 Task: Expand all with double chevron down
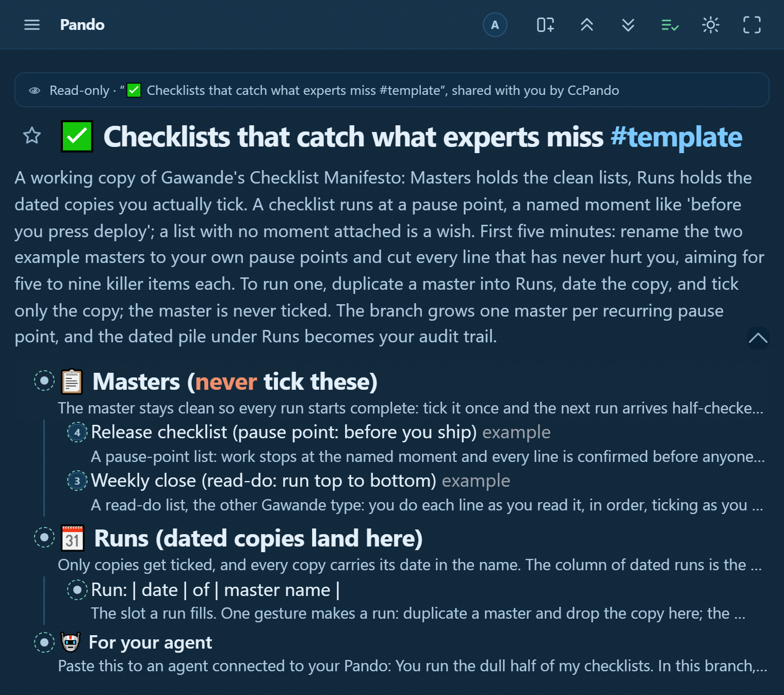(x=628, y=25)
